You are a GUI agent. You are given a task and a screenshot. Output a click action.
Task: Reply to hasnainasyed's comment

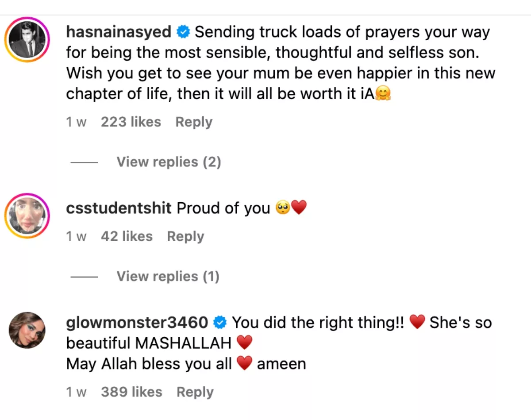[x=194, y=122]
